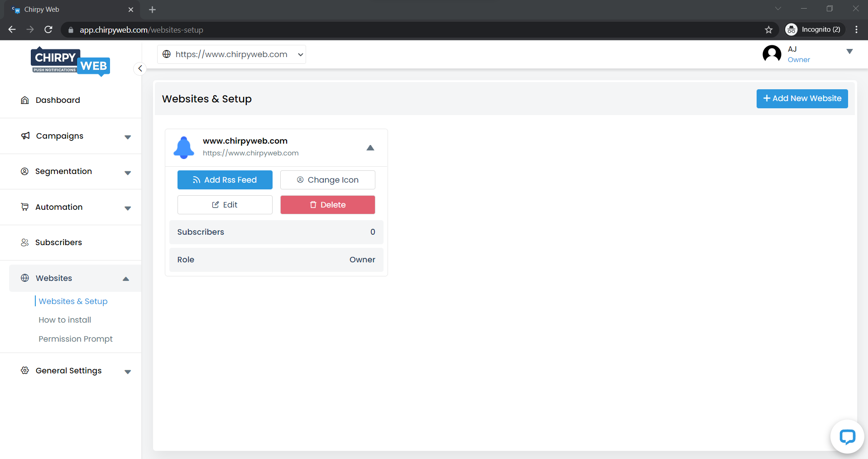868x459 pixels.
Task: Click the browser forward arrow
Action: click(30, 29)
